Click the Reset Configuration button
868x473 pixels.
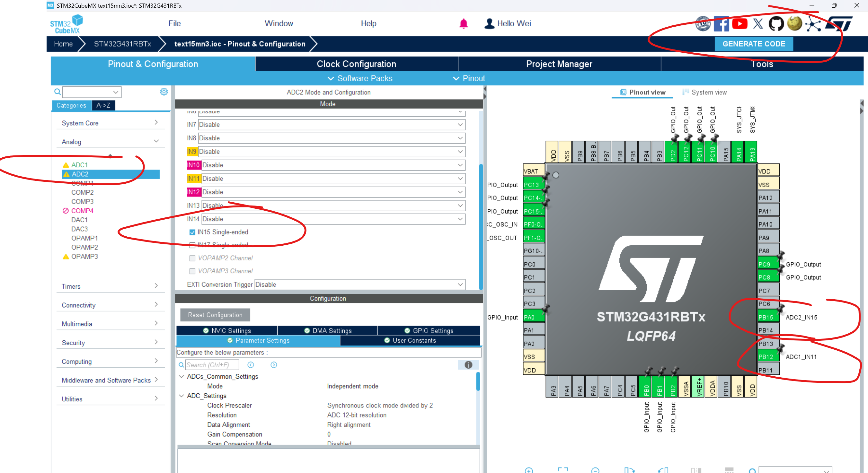(x=215, y=315)
